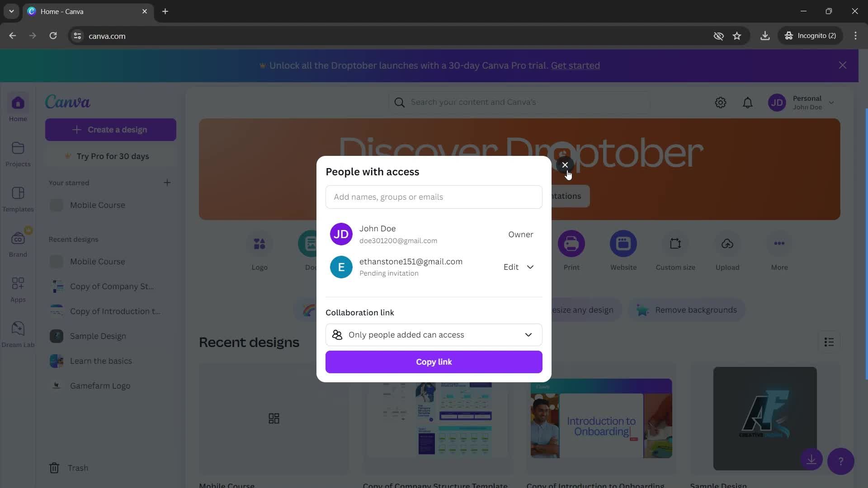
Task: Click the search content field
Action: click(519, 102)
